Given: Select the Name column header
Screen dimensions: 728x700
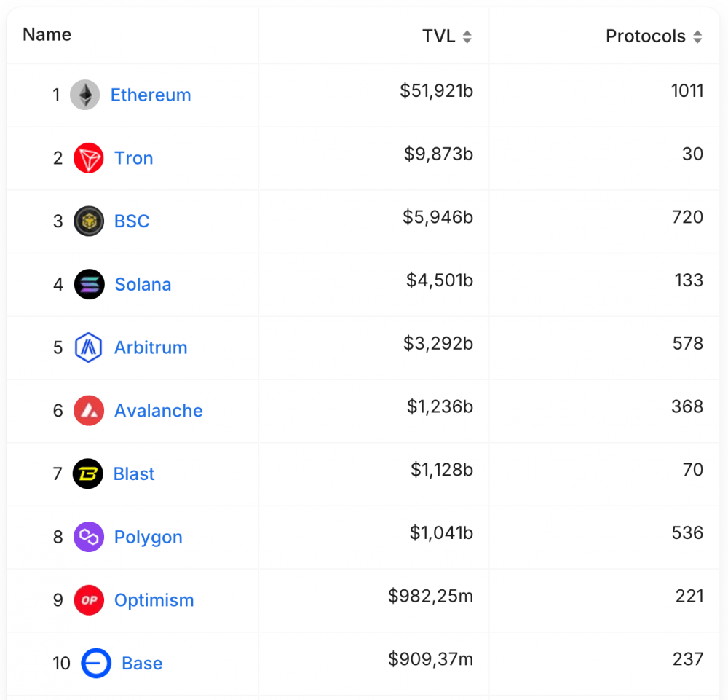Looking at the screenshot, I should point(47,34).
